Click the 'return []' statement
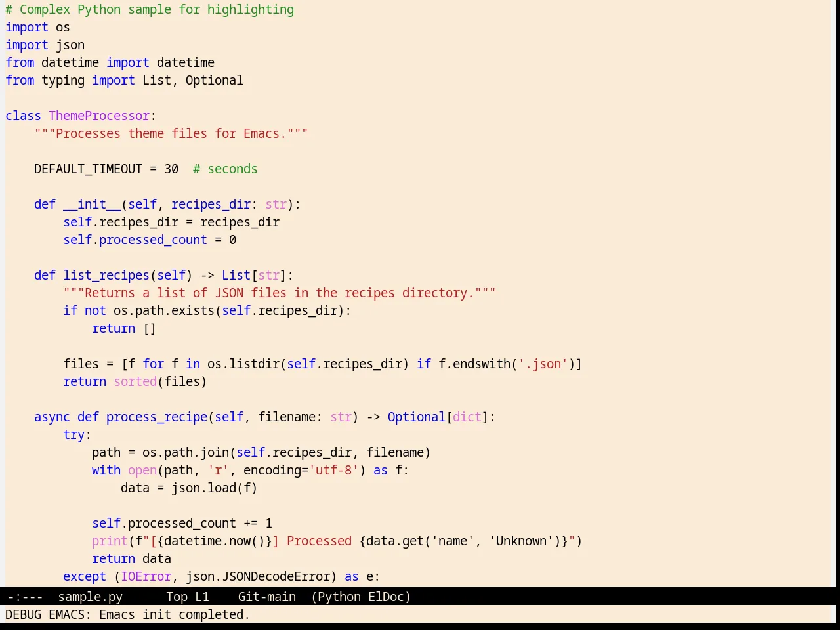Screen dimensions: 840x630 coord(124,328)
